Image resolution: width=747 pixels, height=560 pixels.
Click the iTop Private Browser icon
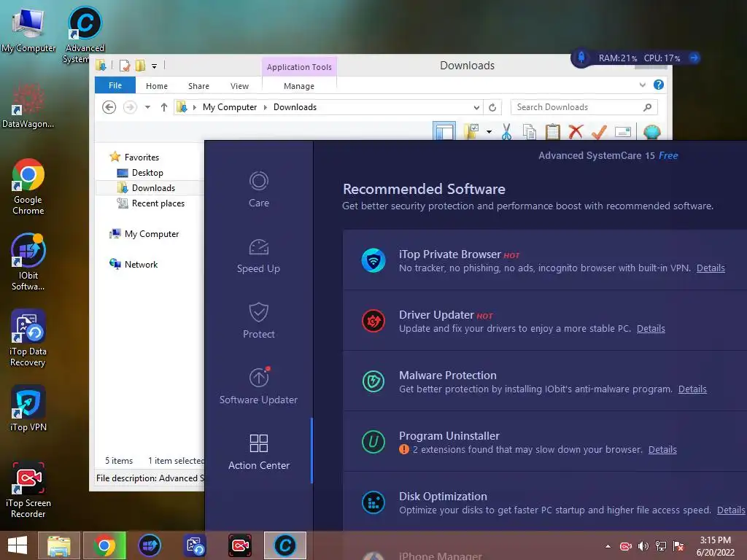pyautogui.click(x=373, y=260)
